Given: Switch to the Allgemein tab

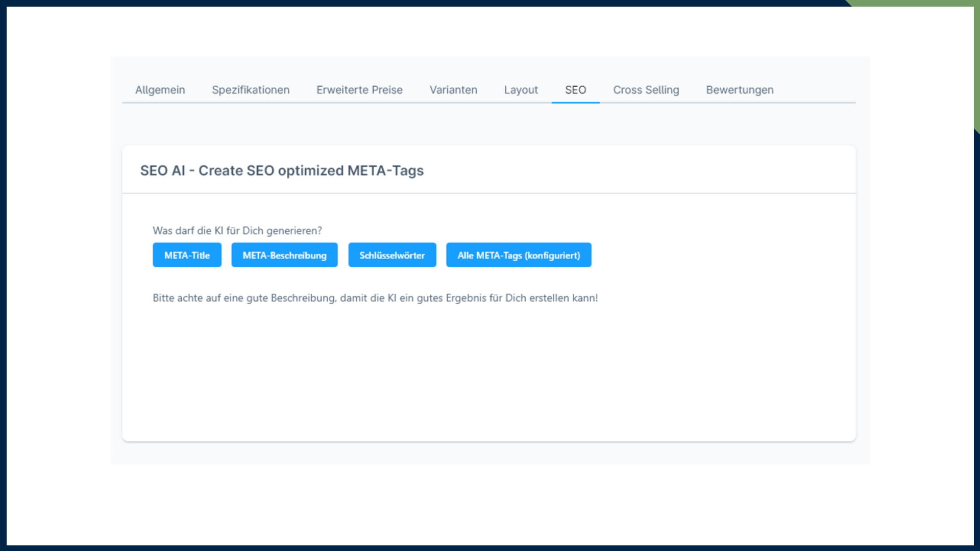Looking at the screenshot, I should tap(160, 90).
